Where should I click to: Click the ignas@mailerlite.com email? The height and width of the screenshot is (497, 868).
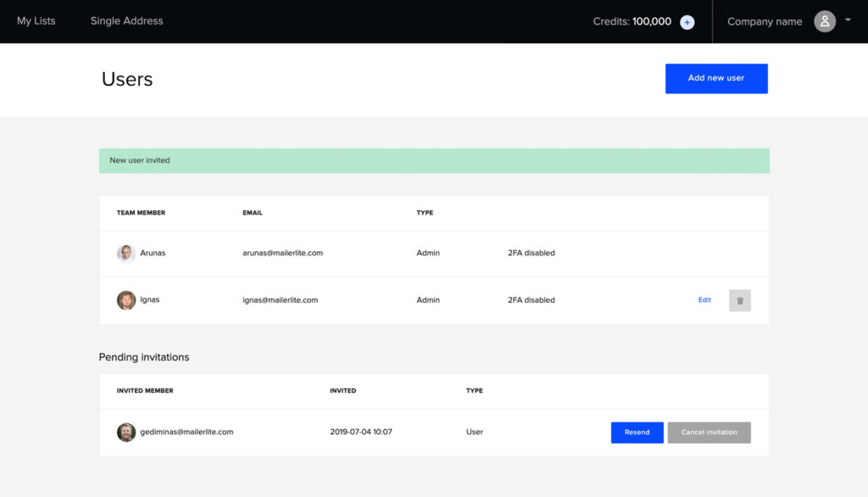(280, 300)
